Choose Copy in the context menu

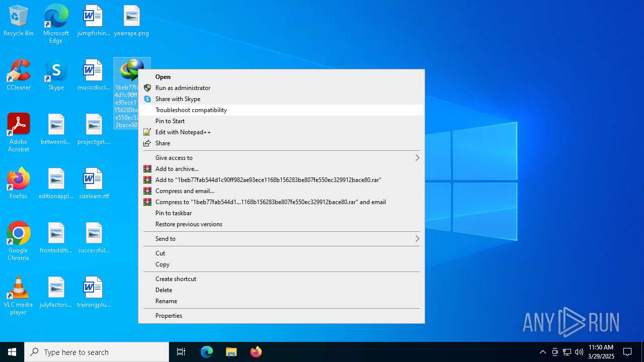(281, 264)
